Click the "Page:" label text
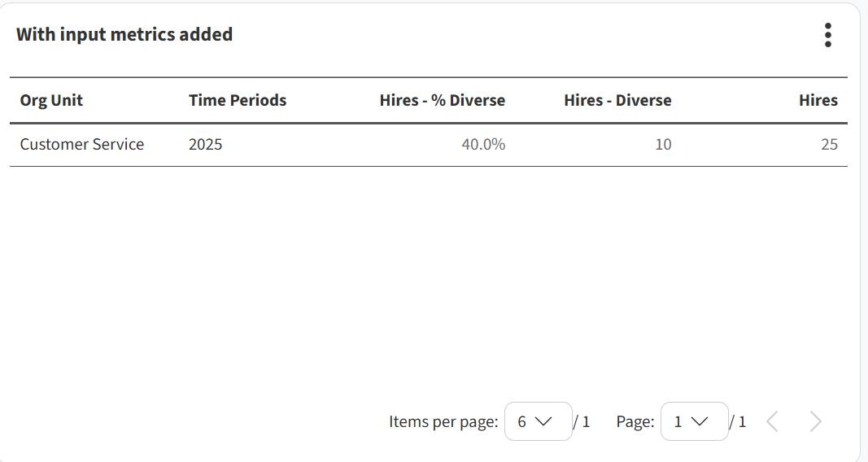The height and width of the screenshot is (462, 868). tap(635, 421)
